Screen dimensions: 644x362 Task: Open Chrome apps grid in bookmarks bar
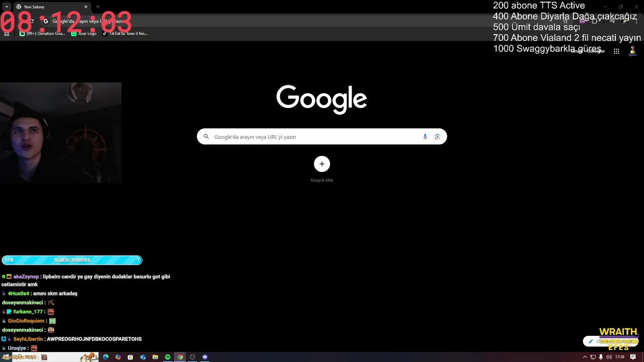point(7,34)
